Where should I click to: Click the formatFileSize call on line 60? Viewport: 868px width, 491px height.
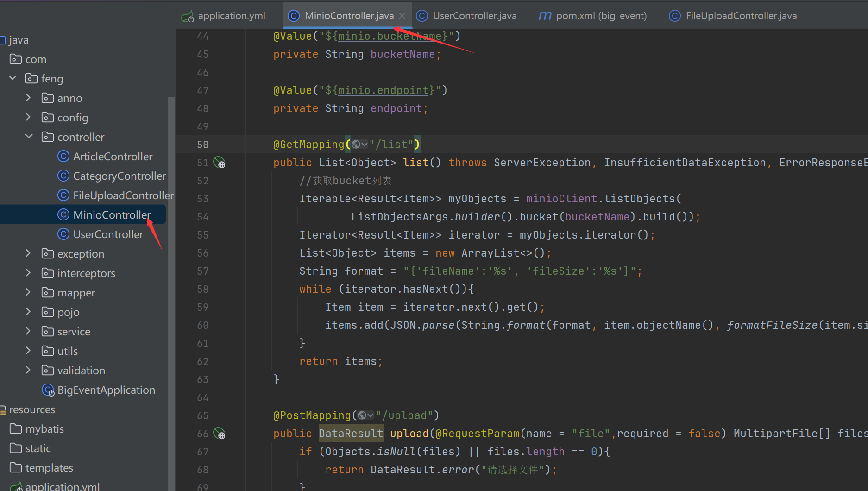[772, 325]
